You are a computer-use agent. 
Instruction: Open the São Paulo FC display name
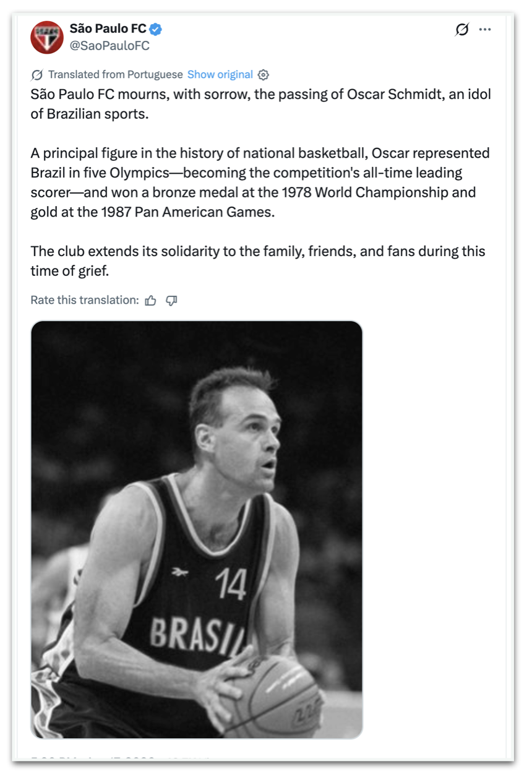click(108, 28)
